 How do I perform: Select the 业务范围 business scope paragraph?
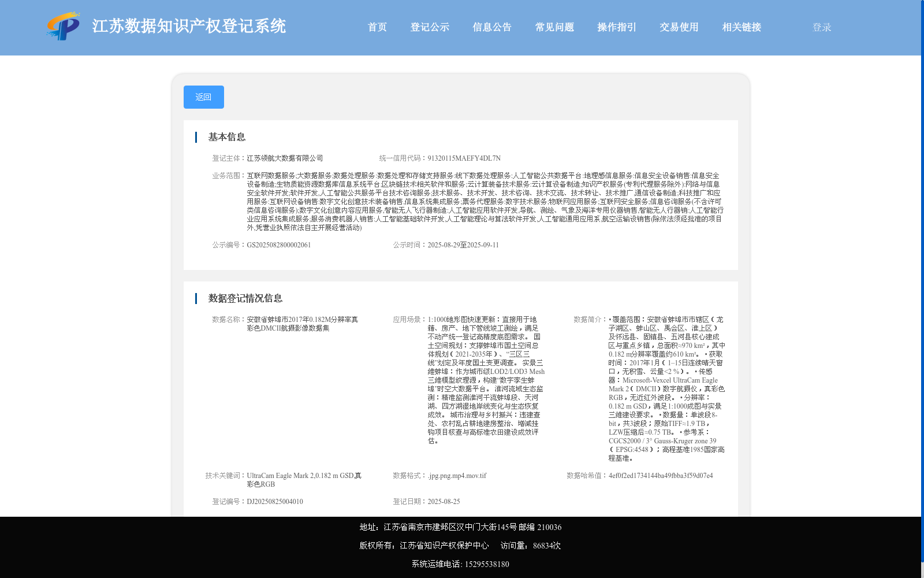tap(485, 202)
